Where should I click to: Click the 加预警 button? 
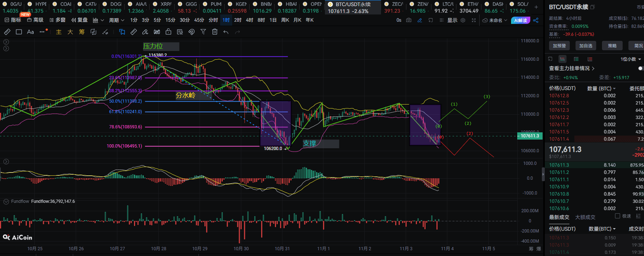point(559,46)
